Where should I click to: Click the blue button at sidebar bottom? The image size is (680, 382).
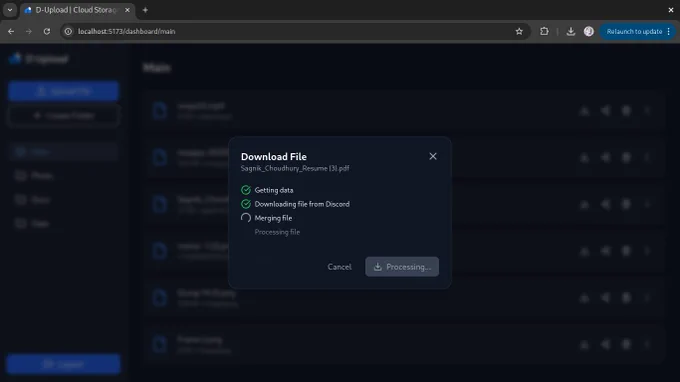tap(63, 364)
